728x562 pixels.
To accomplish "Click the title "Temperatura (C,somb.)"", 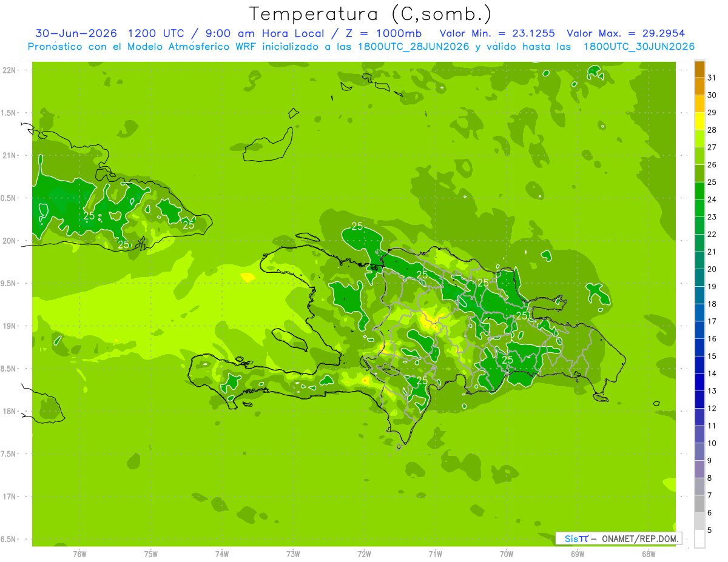I will coord(370,14).
